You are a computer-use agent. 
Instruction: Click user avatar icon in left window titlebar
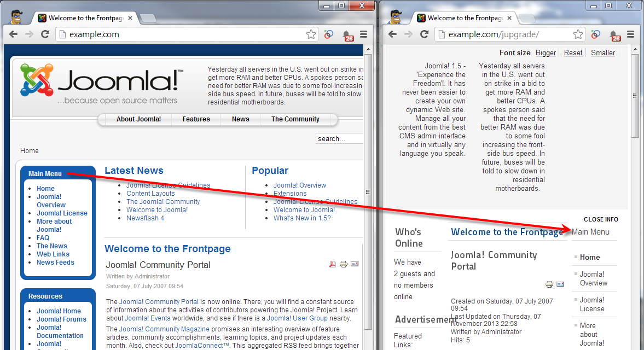pyautogui.click(x=16, y=17)
